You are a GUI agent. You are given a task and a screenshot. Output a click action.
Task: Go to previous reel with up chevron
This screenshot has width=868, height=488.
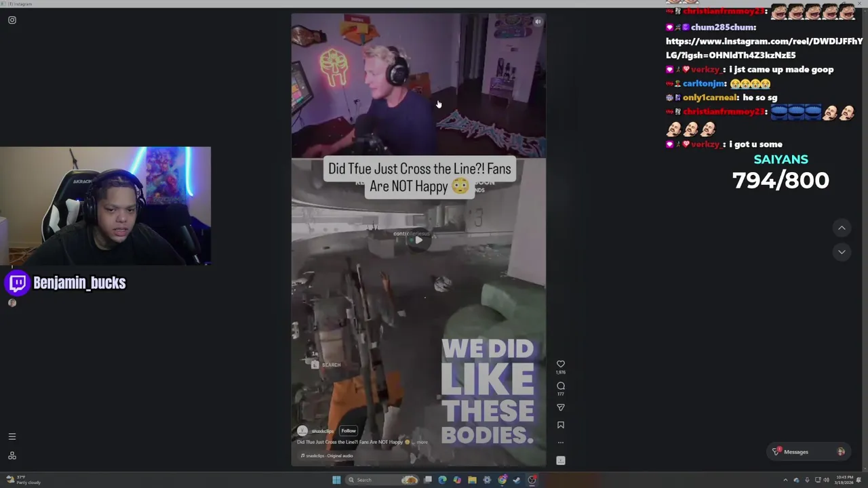[x=842, y=228]
